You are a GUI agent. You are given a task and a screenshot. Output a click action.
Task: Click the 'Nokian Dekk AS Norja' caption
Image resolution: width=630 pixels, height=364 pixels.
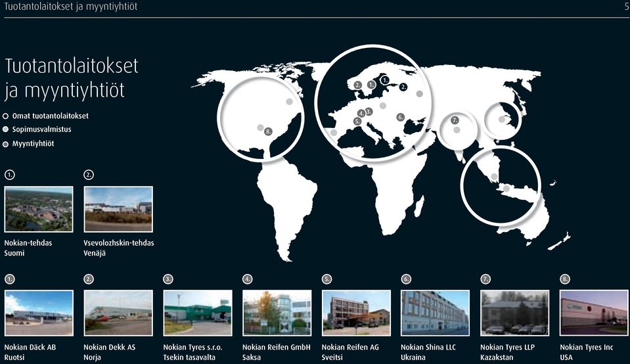tap(109, 352)
